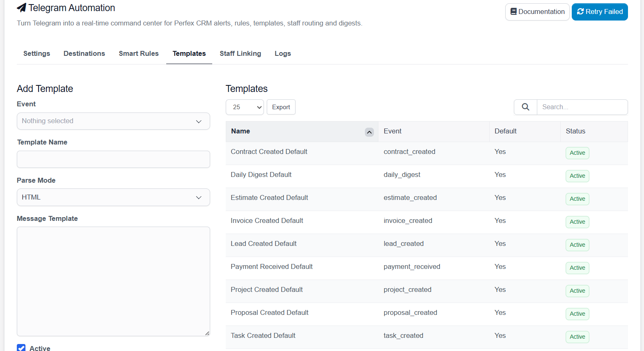The height and width of the screenshot is (351, 644).
Task: Click Active badge for Invoice Created Default
Action: point(578,222)
